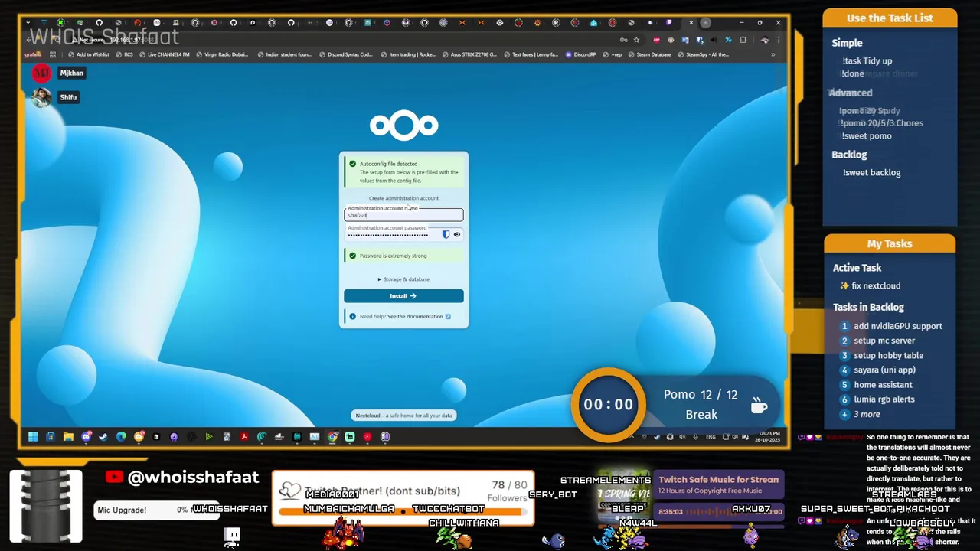Click add nvidiaGPU support backlog task
The height and width of the screenshot is (551, 980).
tap(897, 326)
